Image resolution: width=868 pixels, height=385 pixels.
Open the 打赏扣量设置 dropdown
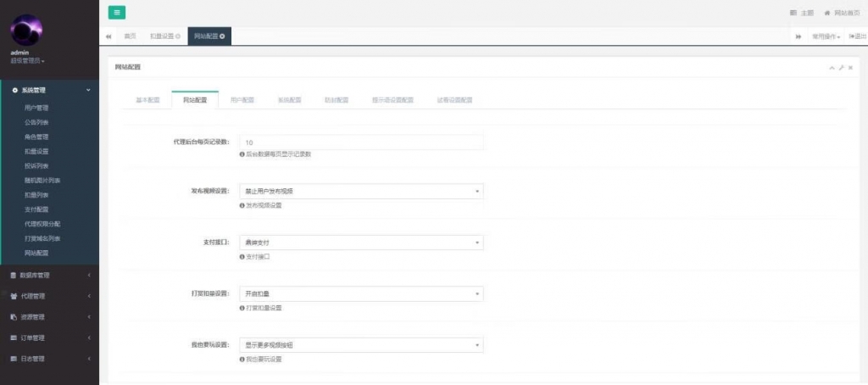tap(361, 293)
